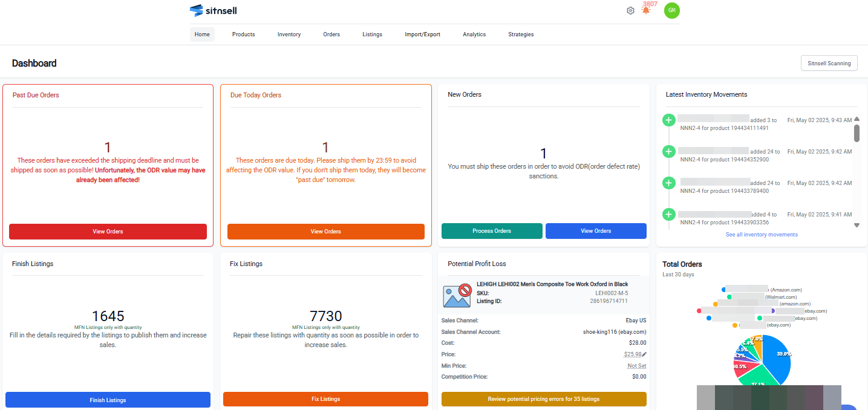Grab the inventory movements scrollbar thumb
The width and height of the screenshot is (868, 410).
pyautogui.click(x=857, y=133)
